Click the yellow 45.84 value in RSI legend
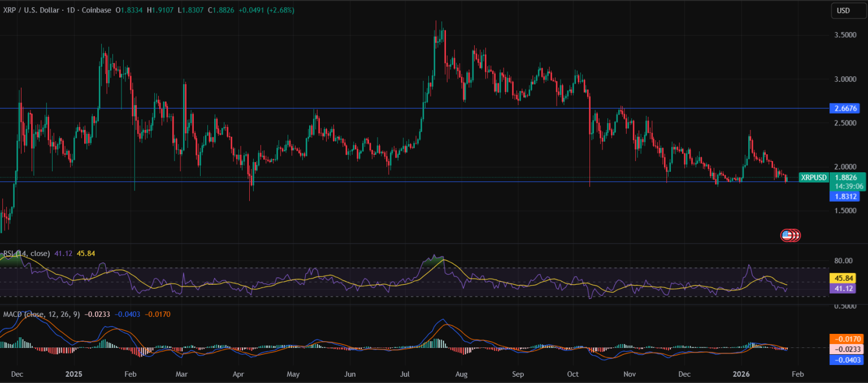Viewport: 868px width, 383px height. pos(86,254)
